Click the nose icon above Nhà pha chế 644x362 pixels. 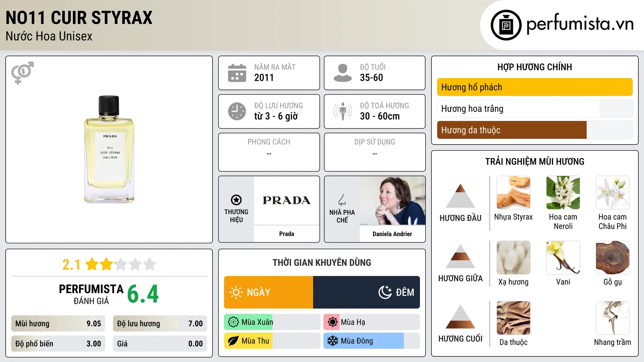(342, 200)
